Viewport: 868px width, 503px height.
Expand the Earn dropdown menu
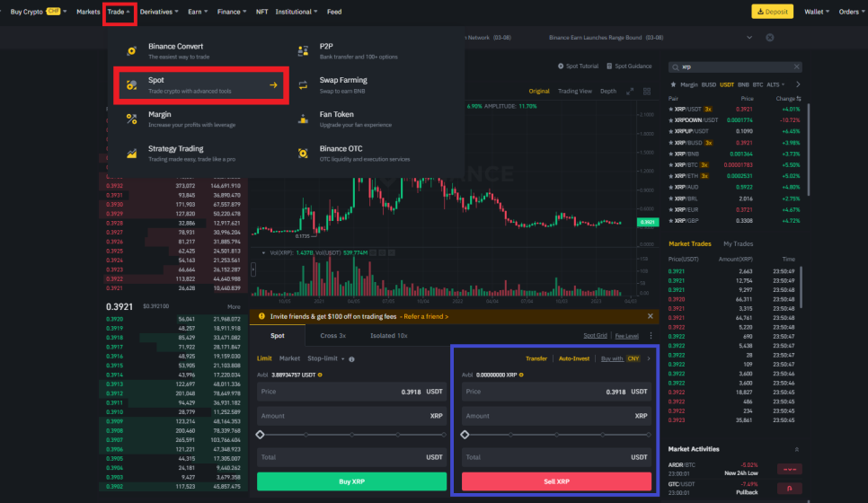coord(198,12)
